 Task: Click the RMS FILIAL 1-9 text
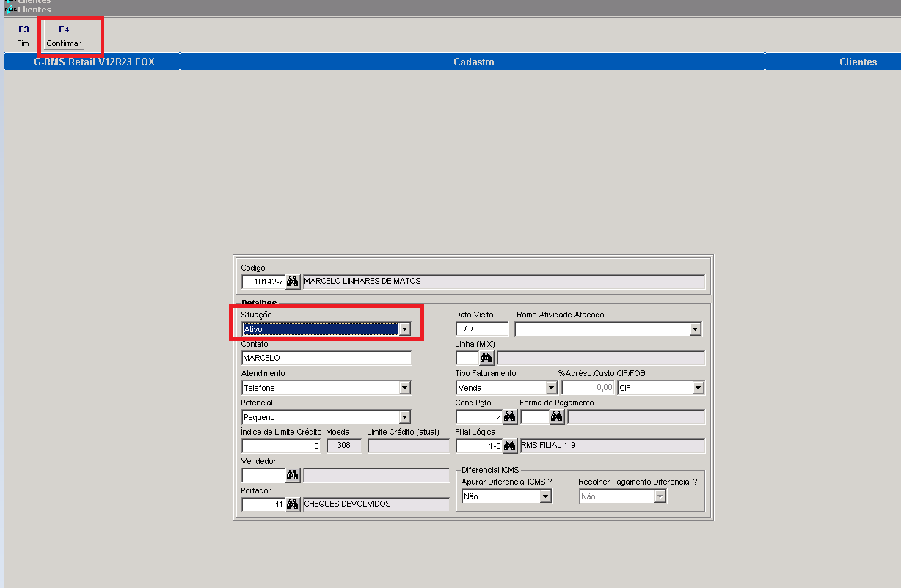click(550, 445)
